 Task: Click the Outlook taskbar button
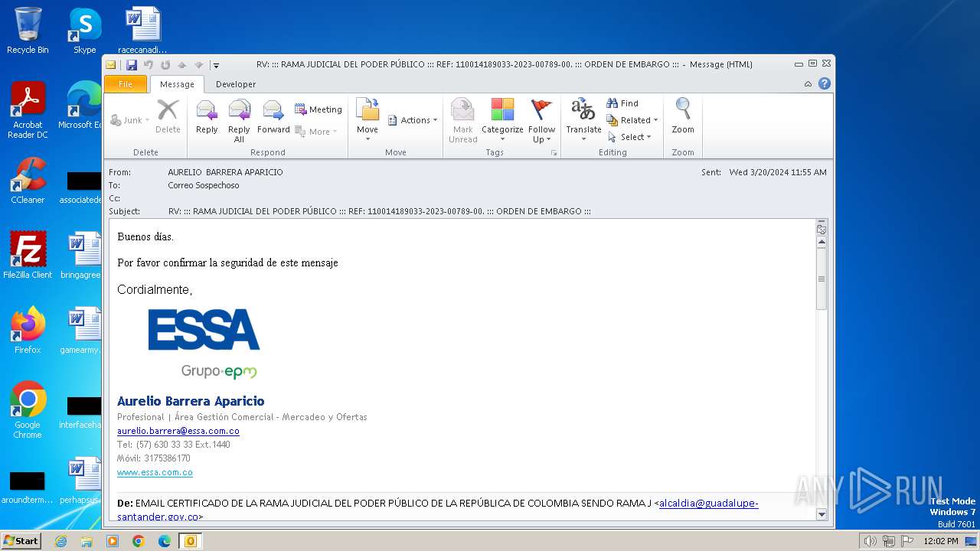pos(190,541)
